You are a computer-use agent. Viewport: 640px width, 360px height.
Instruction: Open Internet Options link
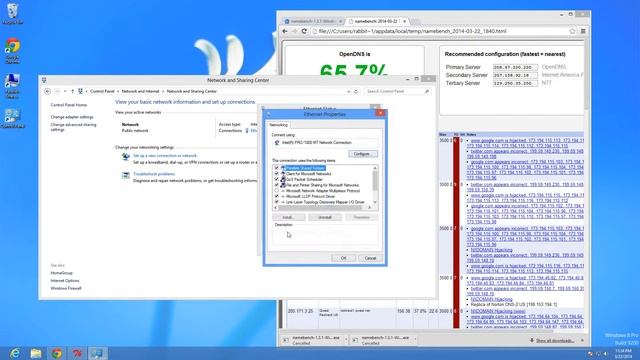tap(65, 281)
